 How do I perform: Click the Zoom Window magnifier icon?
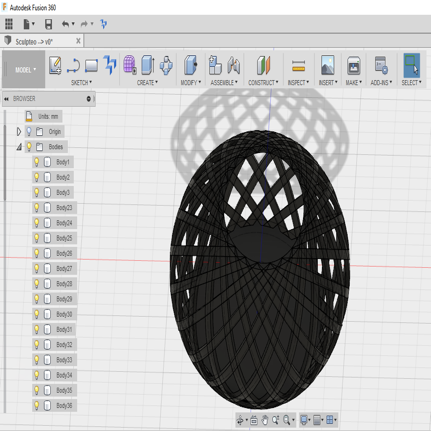point(275,420)
